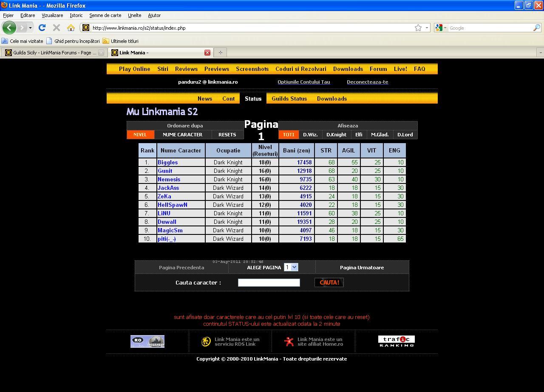The height and width of the screenshot is (392, 544).
Task: Open the address bar history dropdown
Action: pos(427,28)
